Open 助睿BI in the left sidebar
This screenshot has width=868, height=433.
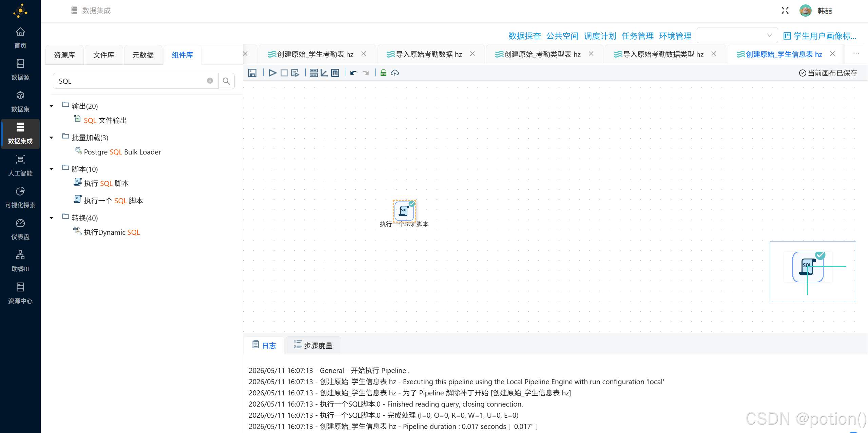pyautogui.click(x=20, y=261)
